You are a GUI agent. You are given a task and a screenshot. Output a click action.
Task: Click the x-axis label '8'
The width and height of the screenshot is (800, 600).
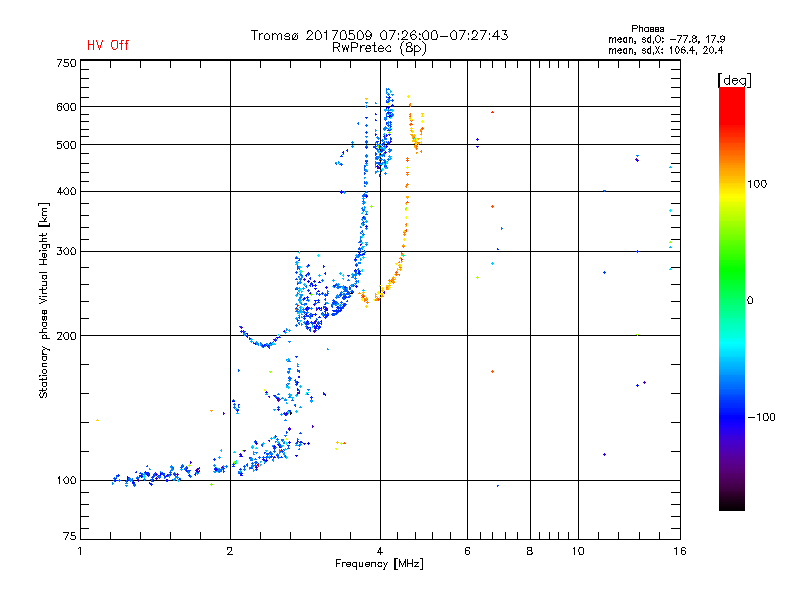click(530, 551)
